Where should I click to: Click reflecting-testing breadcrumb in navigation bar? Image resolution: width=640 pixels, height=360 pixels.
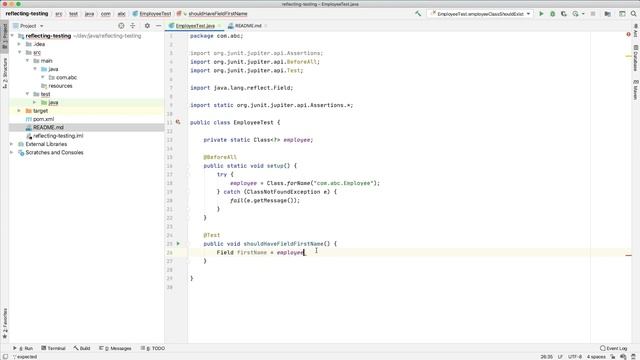click(27, 14)
